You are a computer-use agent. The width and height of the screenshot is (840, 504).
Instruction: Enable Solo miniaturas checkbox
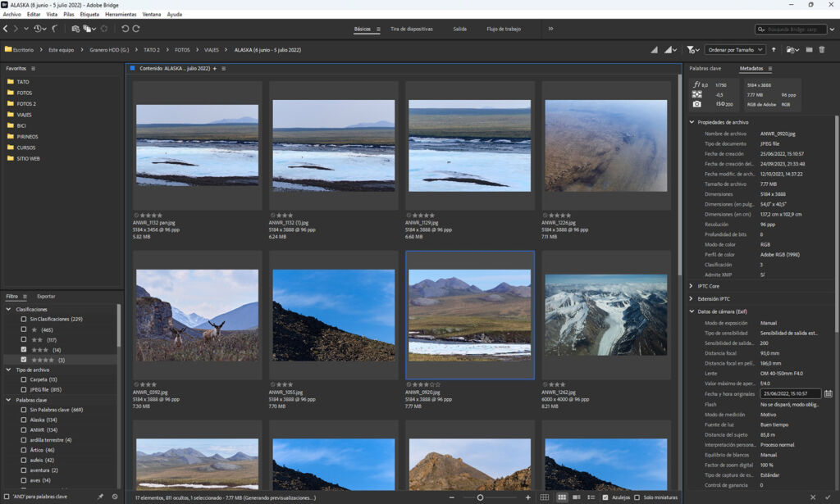(x=637, y=497)
